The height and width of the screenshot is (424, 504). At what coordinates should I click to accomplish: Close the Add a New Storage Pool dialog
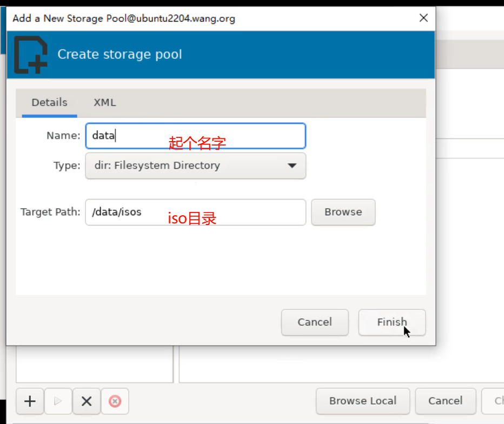(423, 18)
